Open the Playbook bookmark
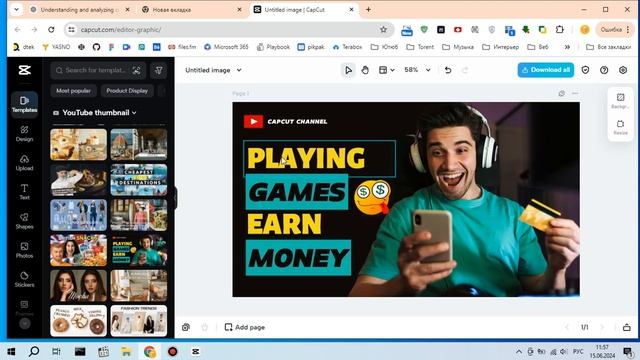Viewport: 640px width, 360px height. (x=273, y=47)
